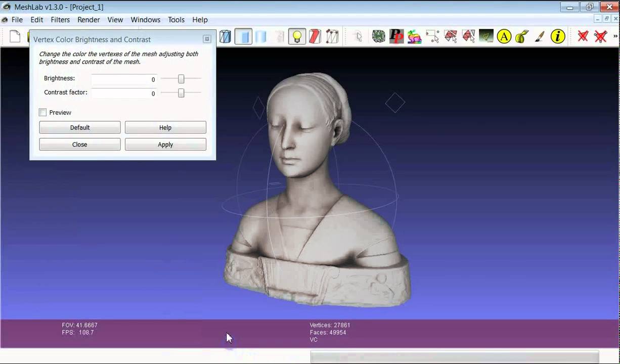This screenshot has width=620, height=364.
Task: Open the green mesh sphere tool
Action: point(378,36)
